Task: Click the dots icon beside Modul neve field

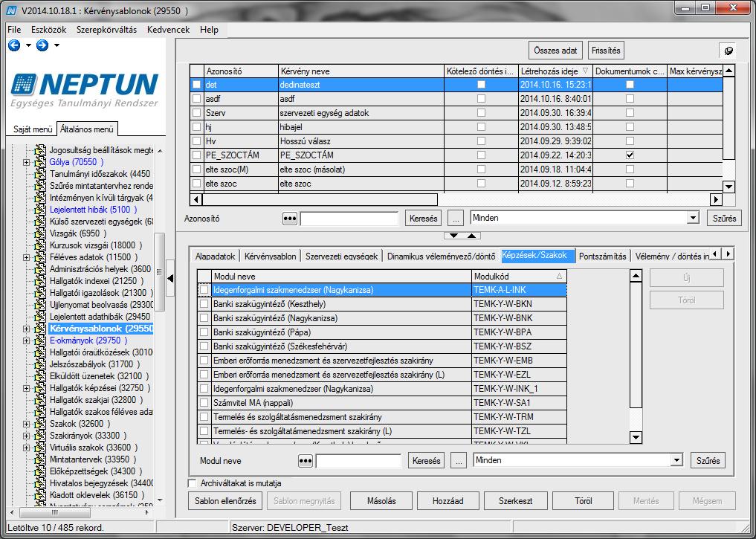Action: tap(306, 461)
